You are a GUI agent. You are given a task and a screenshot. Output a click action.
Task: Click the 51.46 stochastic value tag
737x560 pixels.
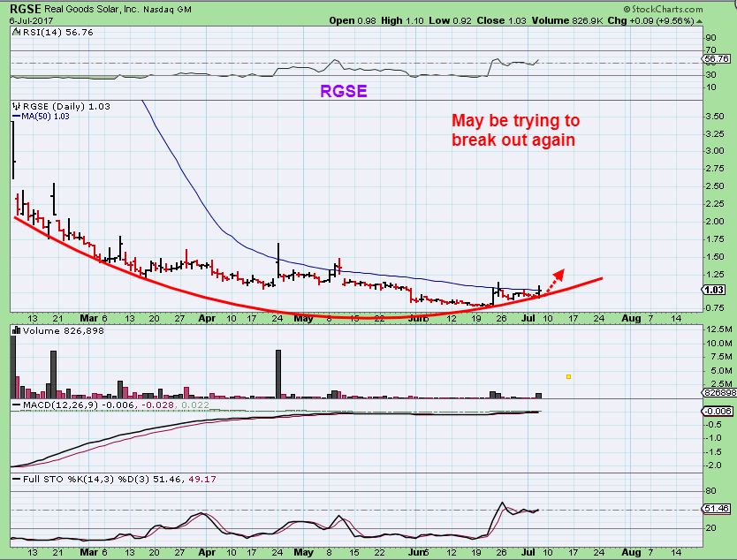[717, 508]
